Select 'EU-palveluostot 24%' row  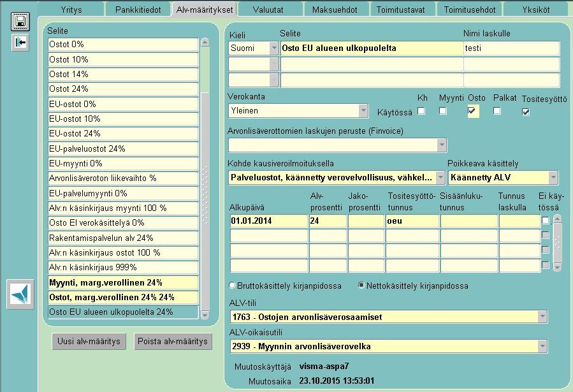click(123, 149)
